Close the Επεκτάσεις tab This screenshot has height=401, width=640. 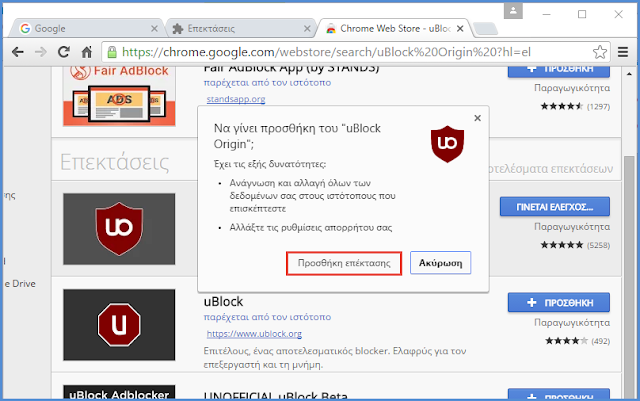(x=307, y=29)
